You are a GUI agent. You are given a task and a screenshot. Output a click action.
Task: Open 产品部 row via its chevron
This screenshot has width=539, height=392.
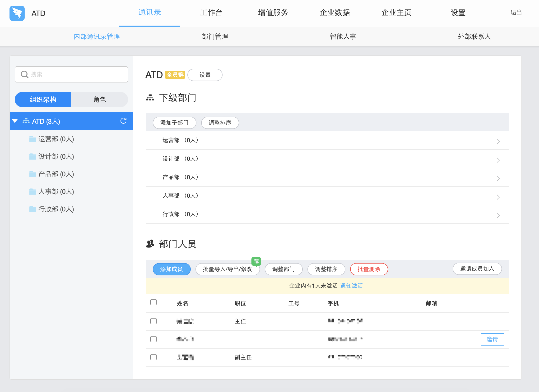tap(498, 178)
